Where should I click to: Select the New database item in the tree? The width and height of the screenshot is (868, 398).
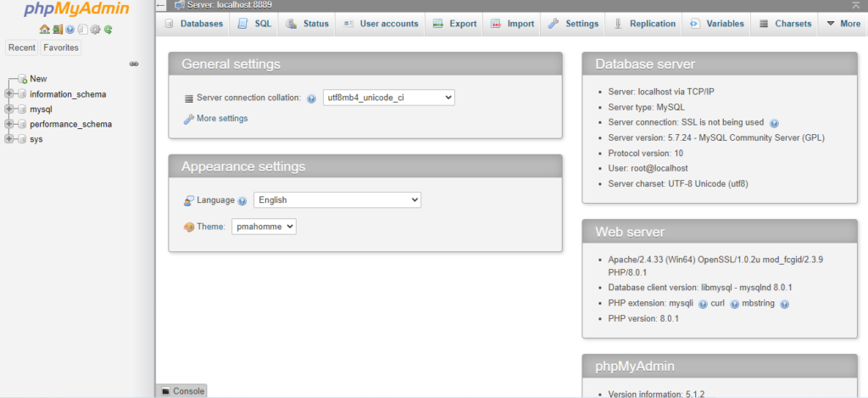tap(38, 79)
